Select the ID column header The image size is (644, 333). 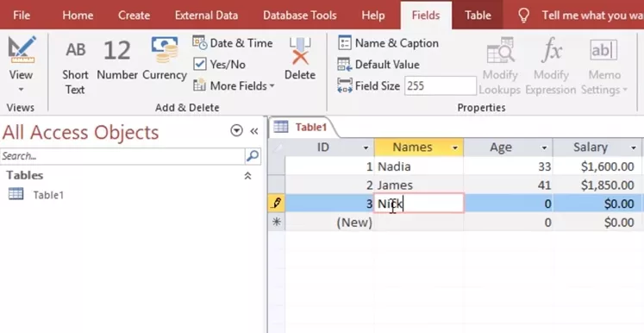click(323, 148)
